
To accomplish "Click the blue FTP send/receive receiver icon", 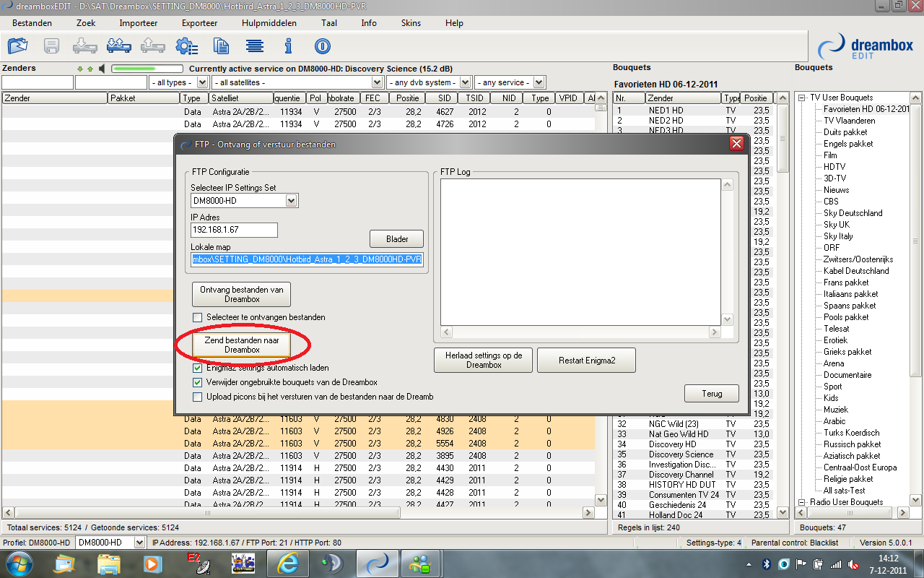I will [x=119, y=46].
